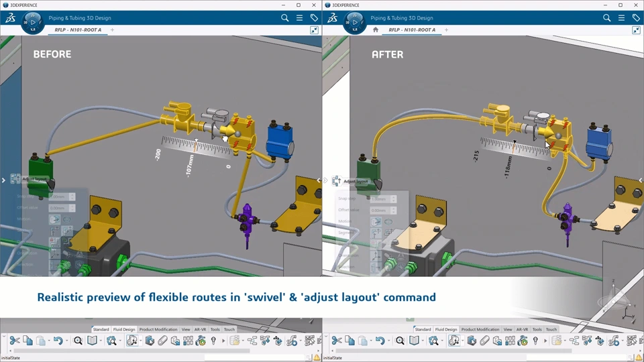Click the light bulb icon in the AFTER toolbar
This screenshot has width=644, height=362.
(535, 341)
